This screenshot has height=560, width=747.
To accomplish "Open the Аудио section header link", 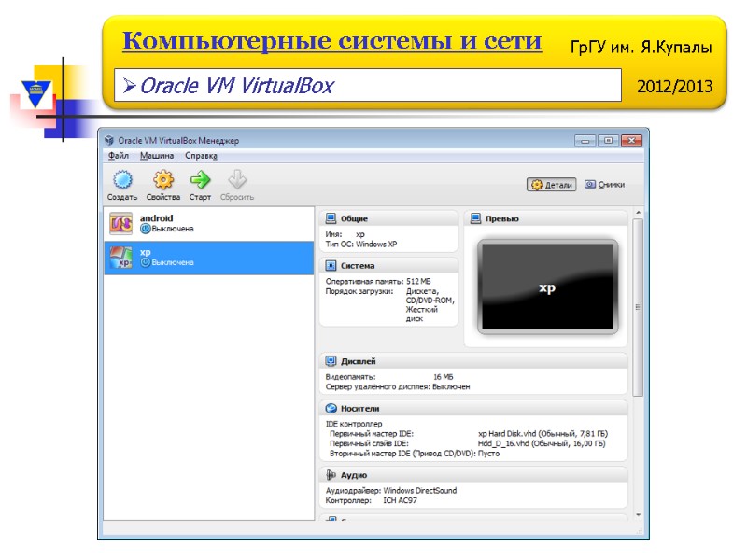I will tap(354, 475).
